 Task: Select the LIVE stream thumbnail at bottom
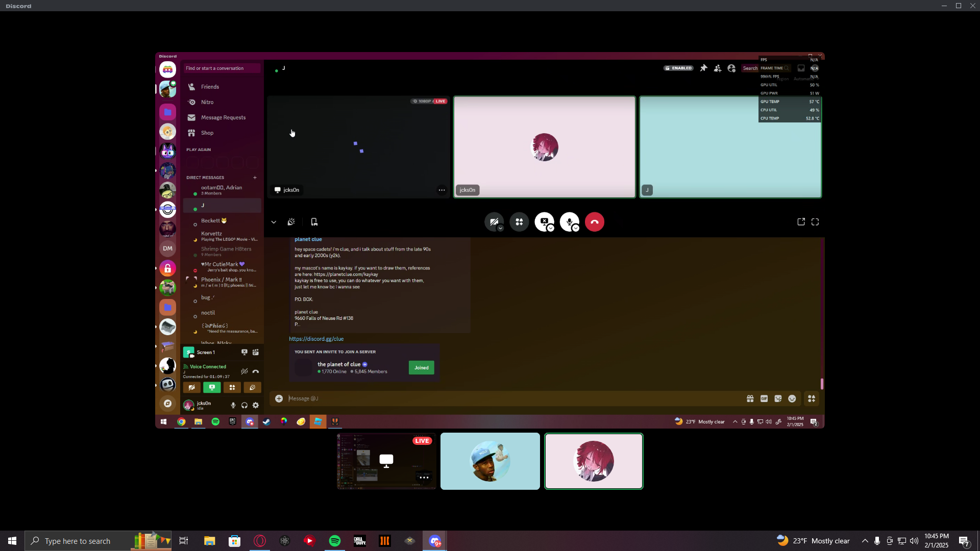click(x=386, y=461)
